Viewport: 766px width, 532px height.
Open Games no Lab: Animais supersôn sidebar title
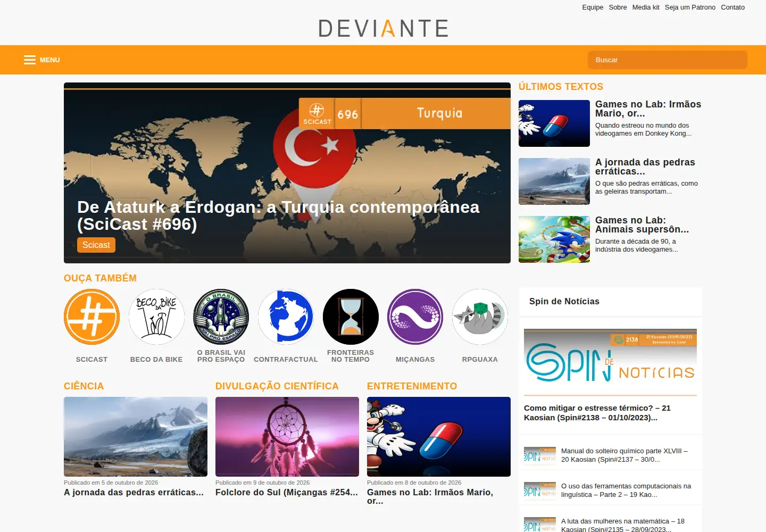[x=642, y=225]
